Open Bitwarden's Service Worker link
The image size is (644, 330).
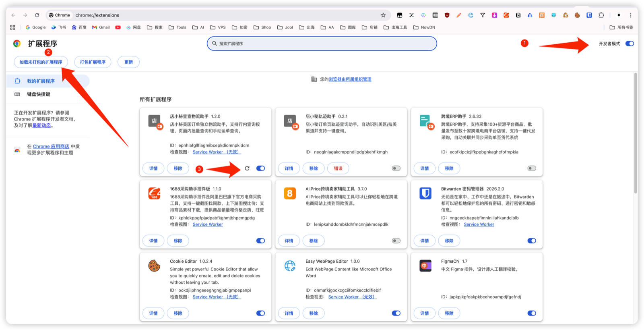pos(479,224)
